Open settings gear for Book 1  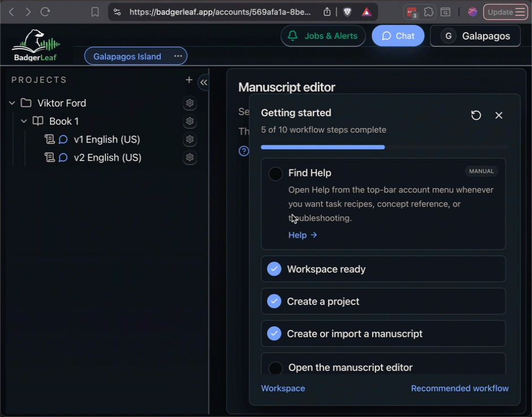tap(190, 121)
